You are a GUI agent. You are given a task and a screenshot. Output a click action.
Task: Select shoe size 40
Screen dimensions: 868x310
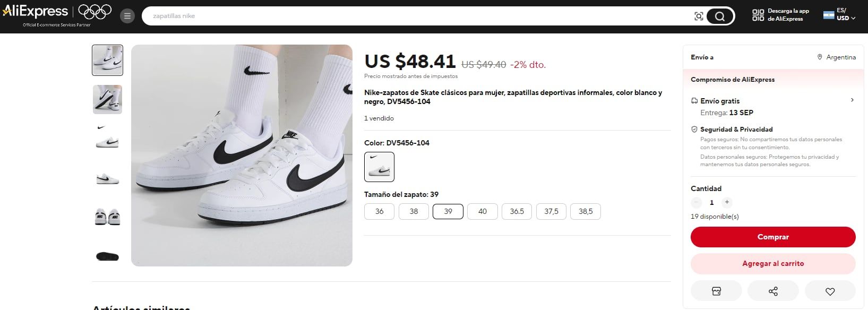(482, 211)
